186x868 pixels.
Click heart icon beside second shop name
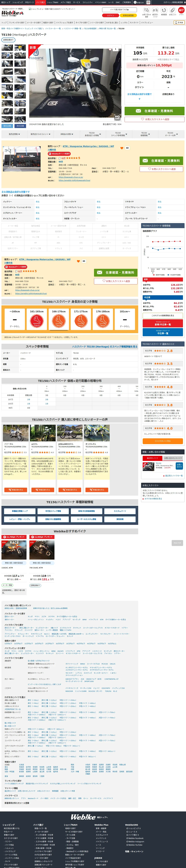click(78, 261)
